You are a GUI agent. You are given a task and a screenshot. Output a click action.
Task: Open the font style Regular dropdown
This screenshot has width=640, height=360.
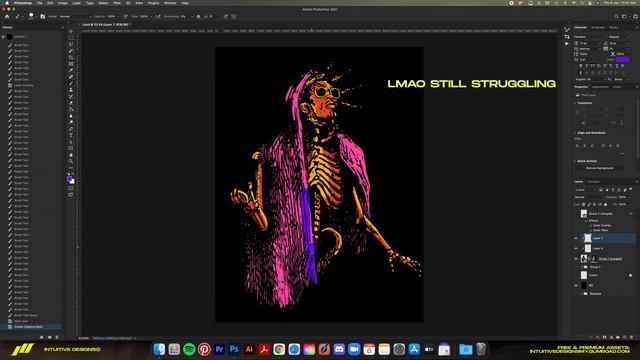(619, 37)
